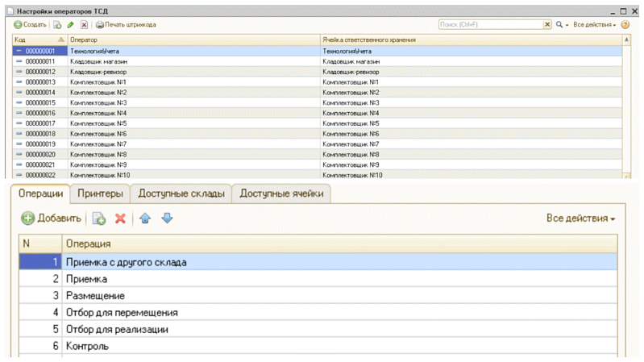Focus the Поиск (Ctrl+F) search field

click(491, 25)
